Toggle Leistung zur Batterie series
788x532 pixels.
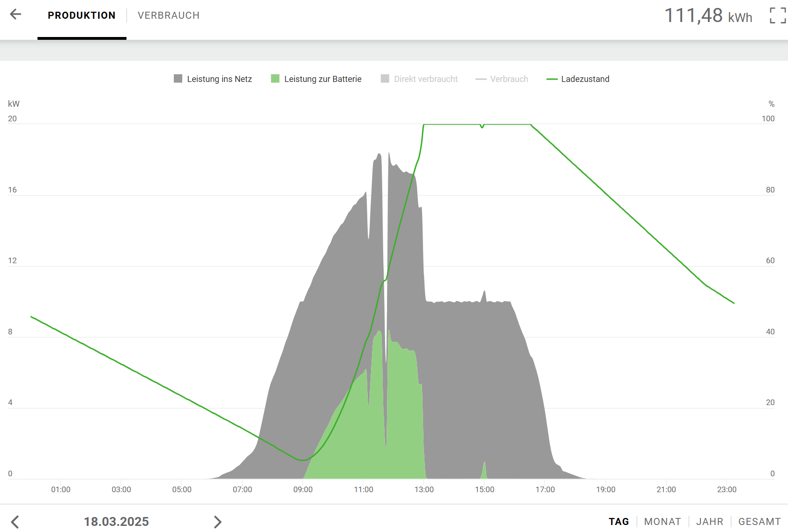click(322, 79)
